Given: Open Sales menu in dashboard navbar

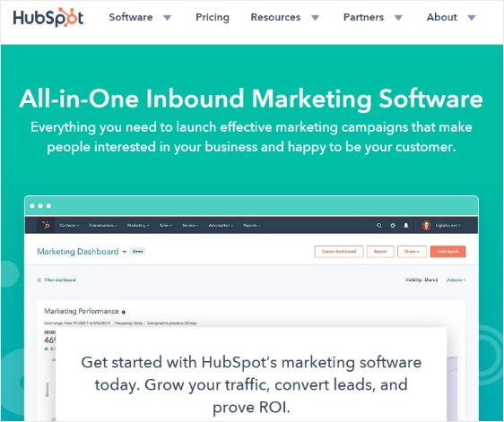Looking at the screenshot, I should point(166,226).
